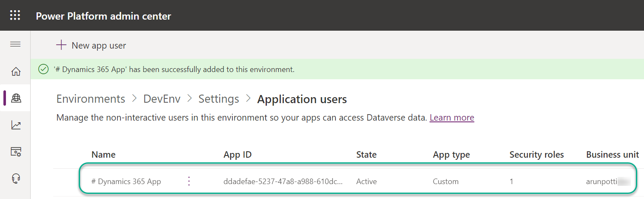Open the Learn more link
The image size is (644, 199).
(x=452, y=118)
